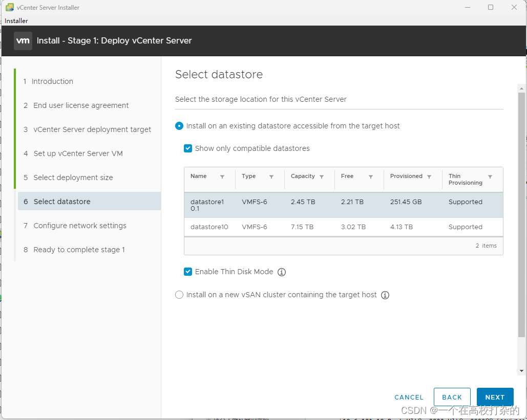Click the scrollbar up arrow
Image resolution: width=527 pixels, height=420 pixels.
521,89
